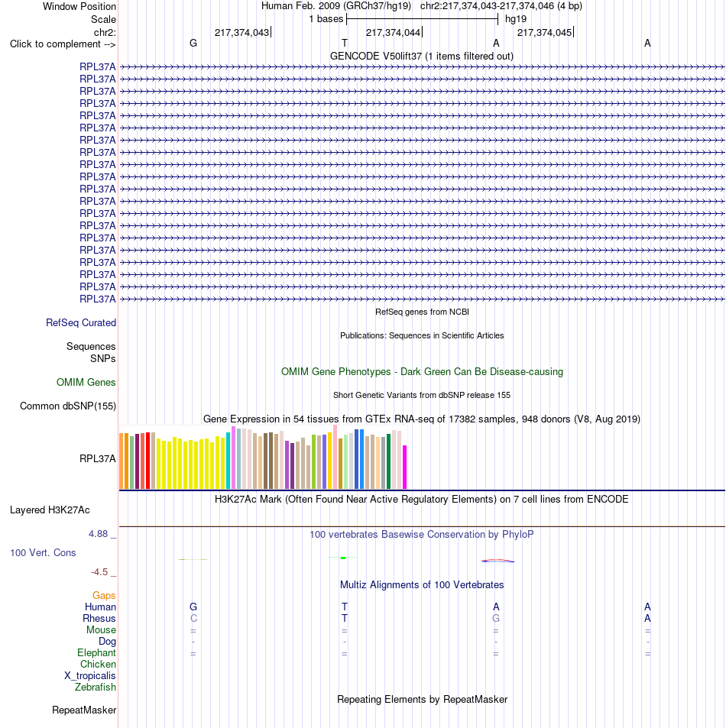Viewport: 726px width, 728px height.
Task: Open GENCODE V50lift37 track title
Action: point(421,57)
